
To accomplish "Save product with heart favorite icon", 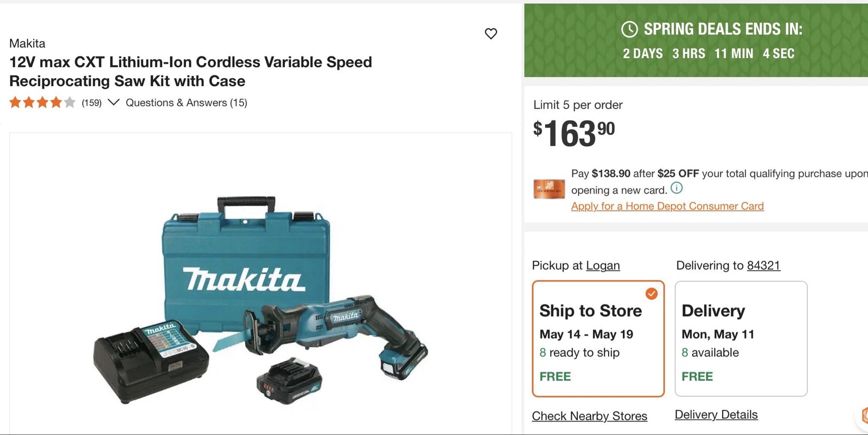I will (x=491, y=34).
